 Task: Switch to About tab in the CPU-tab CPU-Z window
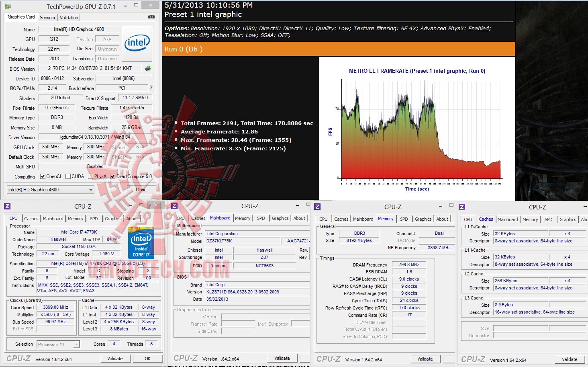click(x=132, y=219)
